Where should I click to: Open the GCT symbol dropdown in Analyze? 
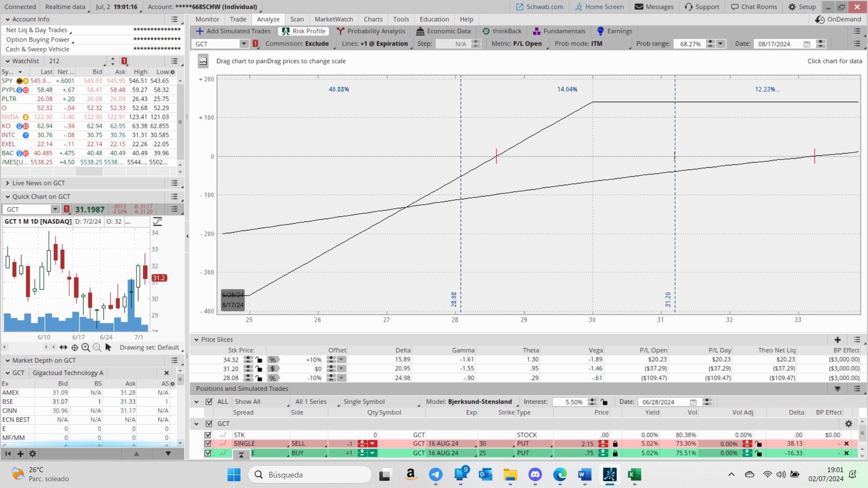(x=244, y=44)
